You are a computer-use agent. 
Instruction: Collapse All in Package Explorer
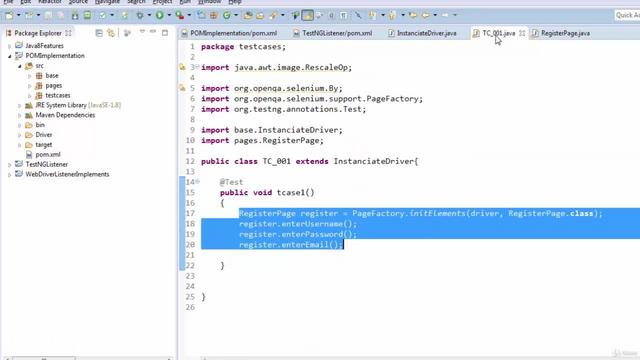click(x=99, y=33)
